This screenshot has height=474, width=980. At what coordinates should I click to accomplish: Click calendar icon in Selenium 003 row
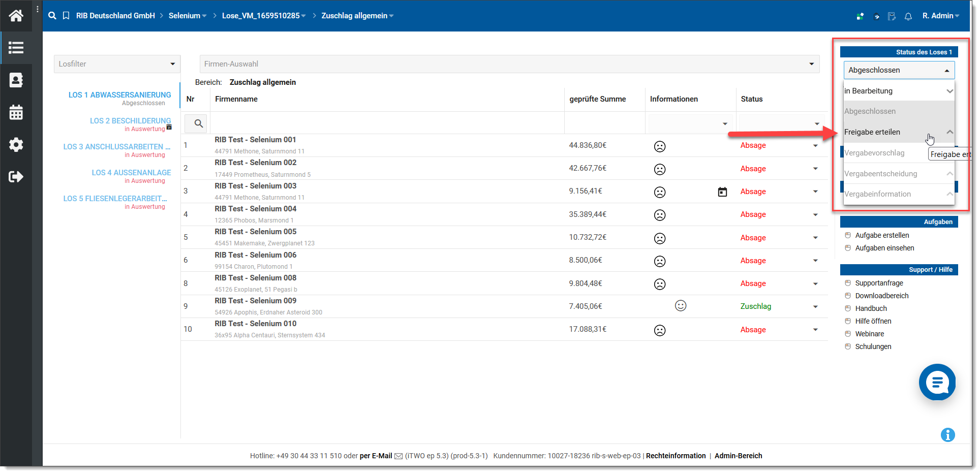(722, 192)
